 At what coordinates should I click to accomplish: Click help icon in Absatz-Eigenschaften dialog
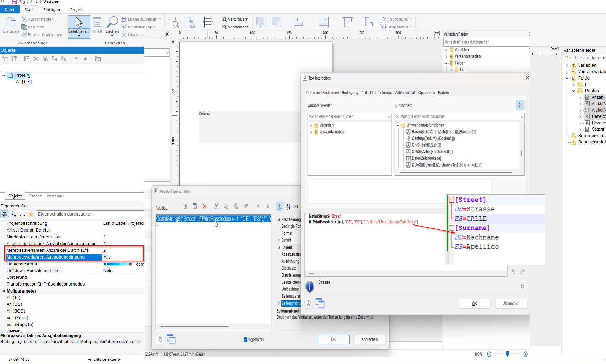(x=160, y=339)
